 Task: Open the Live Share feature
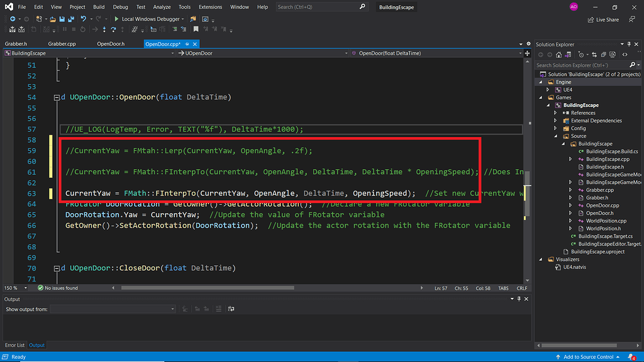click(x=602, y=19)
